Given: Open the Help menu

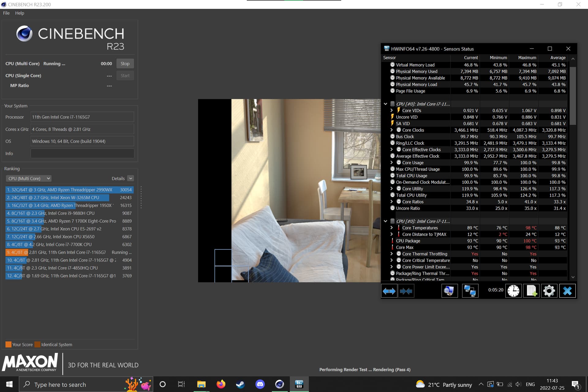Looking at the screenshot, I should click(20, 13).
